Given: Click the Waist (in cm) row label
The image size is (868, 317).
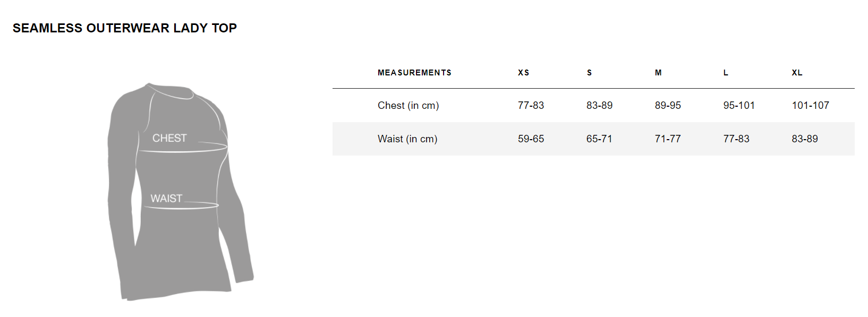Looking at the screenshot, I should [407, 139].
